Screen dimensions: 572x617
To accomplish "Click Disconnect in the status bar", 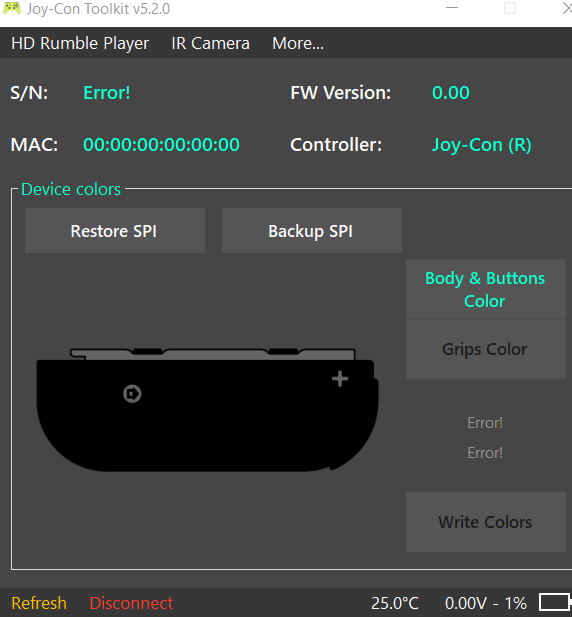I will coord(131,603).
